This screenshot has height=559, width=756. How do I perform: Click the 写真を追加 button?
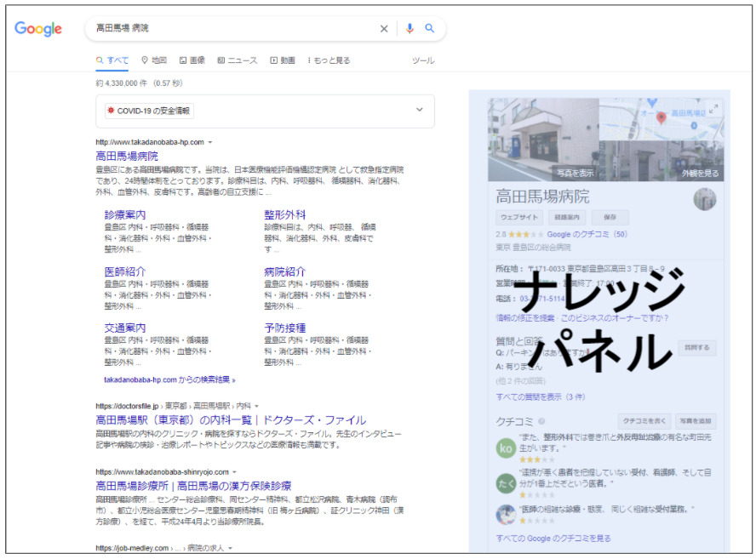point(696,421)
